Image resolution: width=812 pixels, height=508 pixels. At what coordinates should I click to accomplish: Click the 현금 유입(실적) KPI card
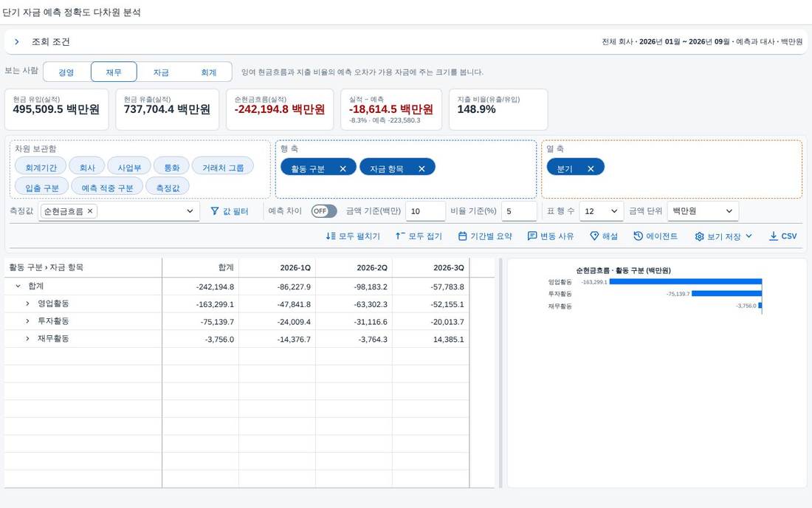tap(56, 109)
